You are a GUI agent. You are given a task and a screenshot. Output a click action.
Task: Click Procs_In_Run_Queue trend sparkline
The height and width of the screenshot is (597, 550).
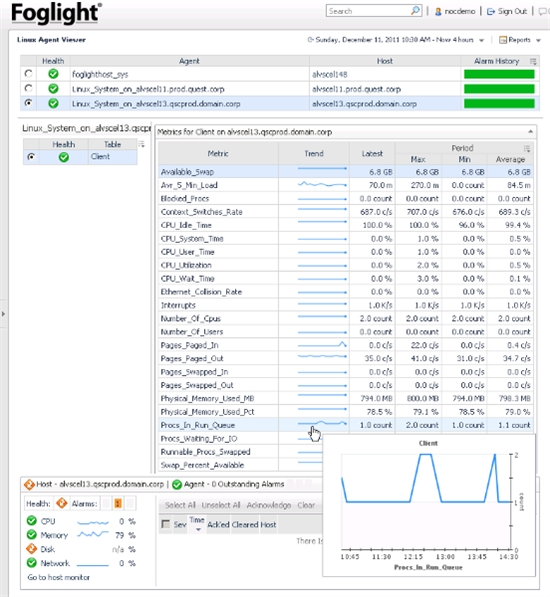tap(322, 423)
